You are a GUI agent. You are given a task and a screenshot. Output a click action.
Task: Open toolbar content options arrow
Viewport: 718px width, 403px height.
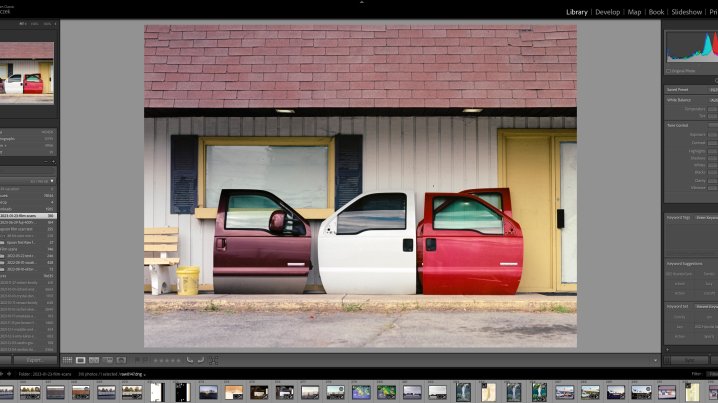(x=655, y=360)
